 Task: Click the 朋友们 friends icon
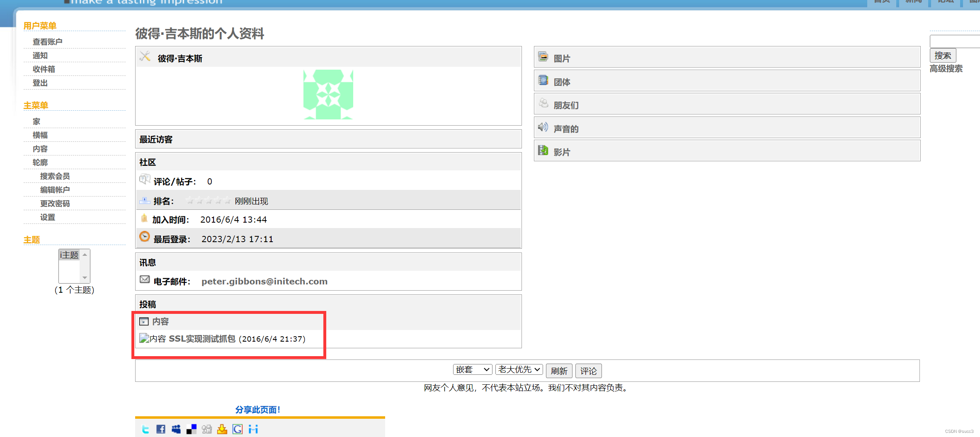point(543,103)
